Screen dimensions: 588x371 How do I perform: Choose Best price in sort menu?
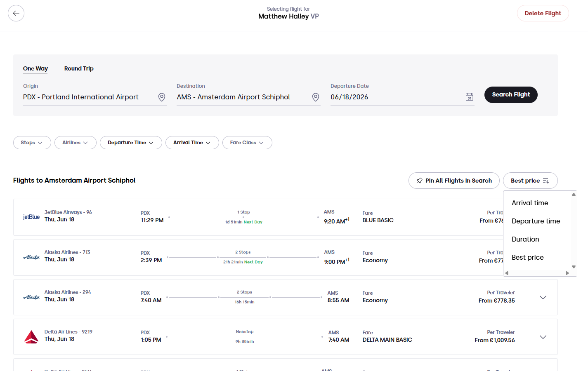[527, 257]
